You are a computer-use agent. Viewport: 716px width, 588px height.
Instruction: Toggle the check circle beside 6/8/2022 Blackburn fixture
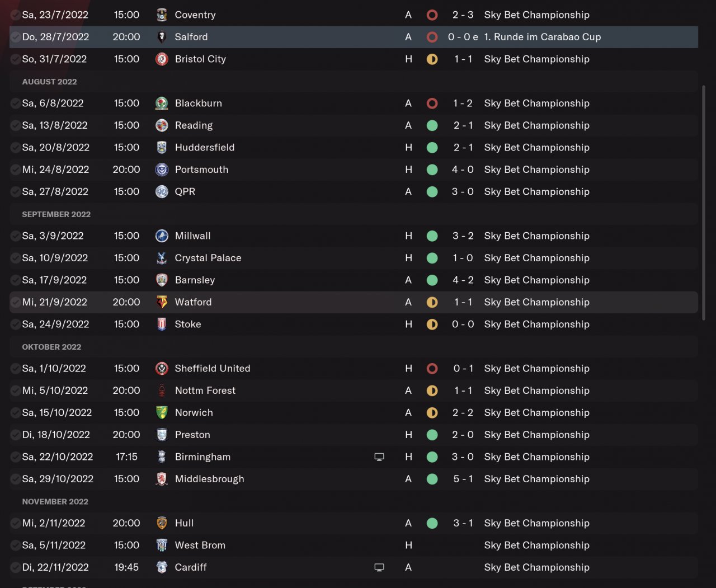[16, 104]
